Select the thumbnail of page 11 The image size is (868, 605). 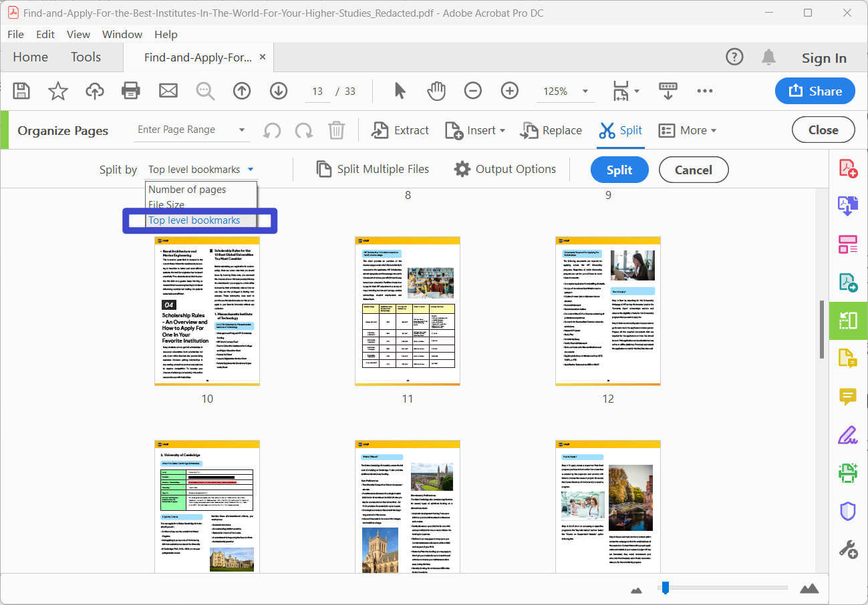407,311
